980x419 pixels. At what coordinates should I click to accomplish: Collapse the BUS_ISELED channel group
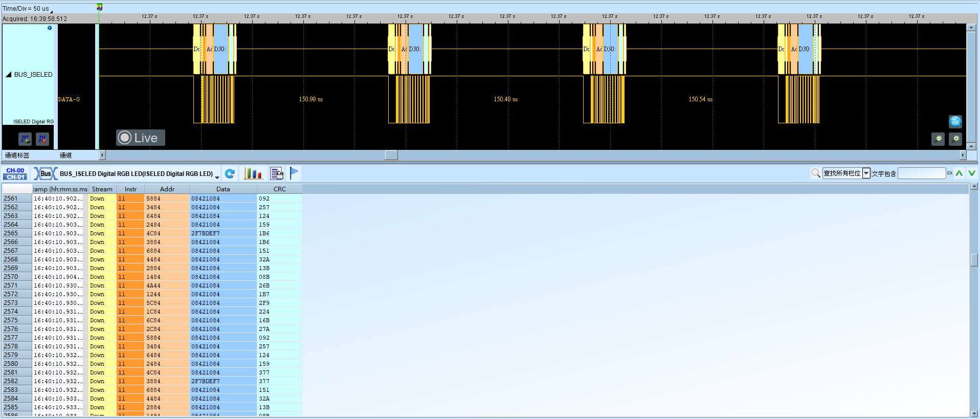9,75
